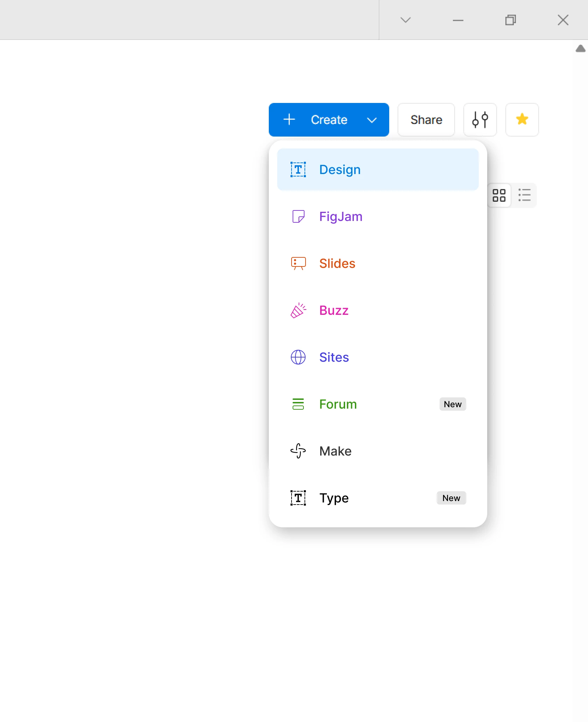This screenshot has height=722, width=588.
Task: Click the Make pinwheel icon
Action: 298,451
